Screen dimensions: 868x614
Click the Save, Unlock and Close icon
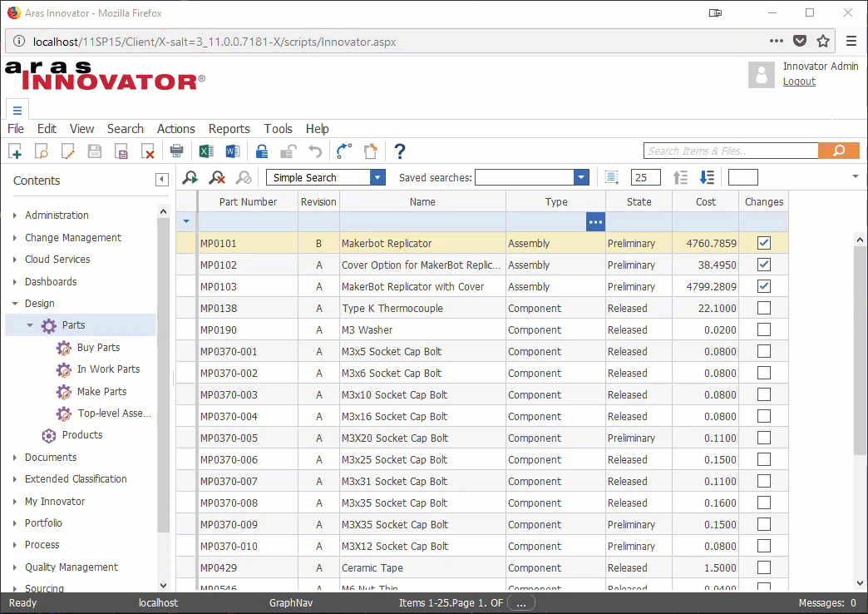[121, 151]
